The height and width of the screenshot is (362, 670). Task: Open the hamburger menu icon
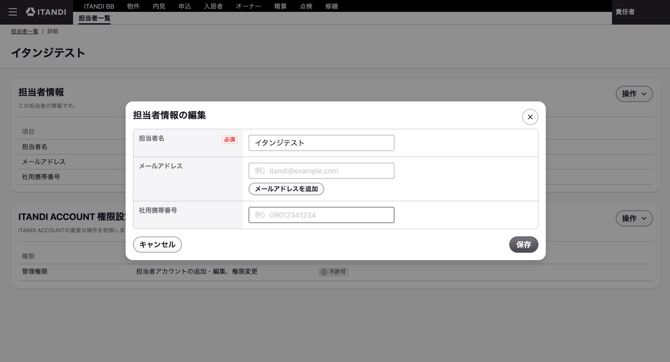point(13,12)
